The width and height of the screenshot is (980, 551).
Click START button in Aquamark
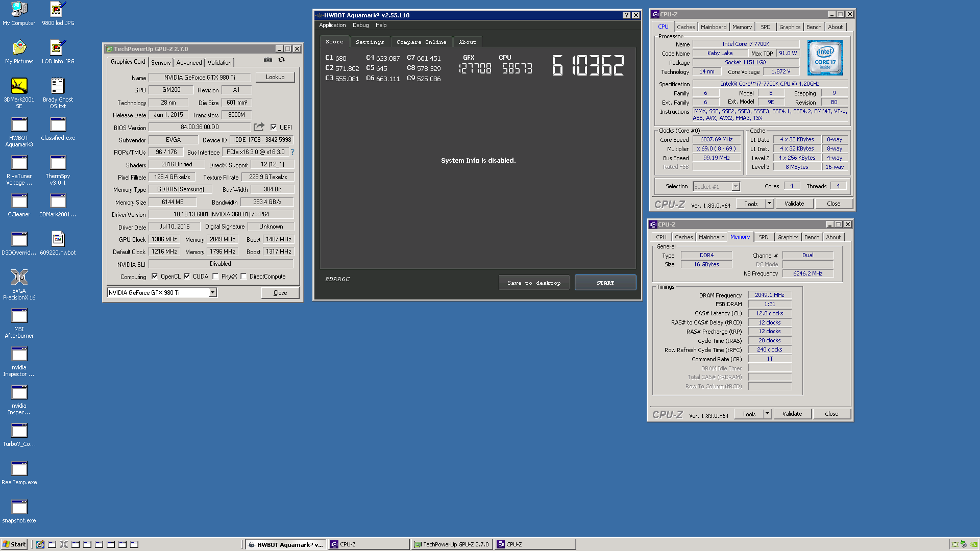point(605,283)
